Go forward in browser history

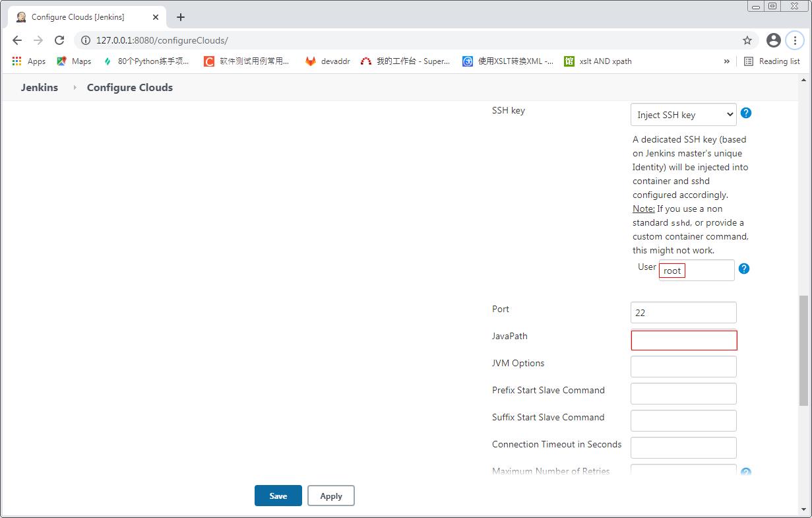coord(38,40)
